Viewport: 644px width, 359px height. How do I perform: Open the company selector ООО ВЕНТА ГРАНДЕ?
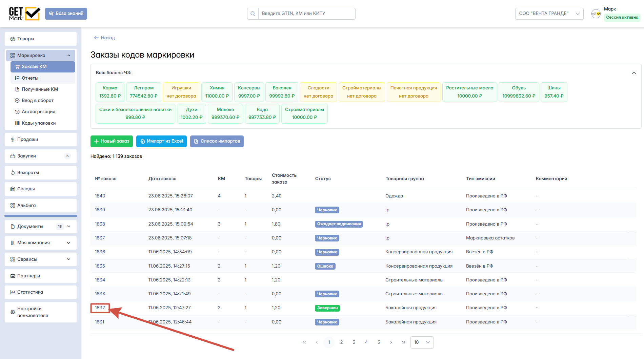[549, 14]
